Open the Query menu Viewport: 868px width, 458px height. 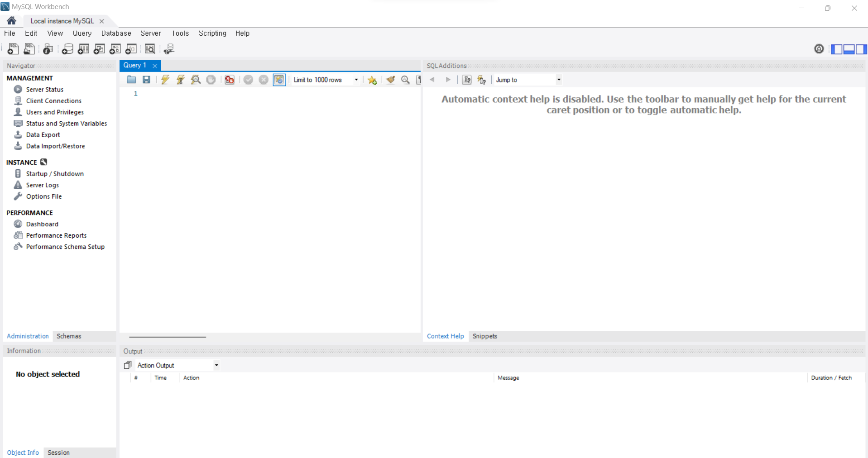click(82, 33)
